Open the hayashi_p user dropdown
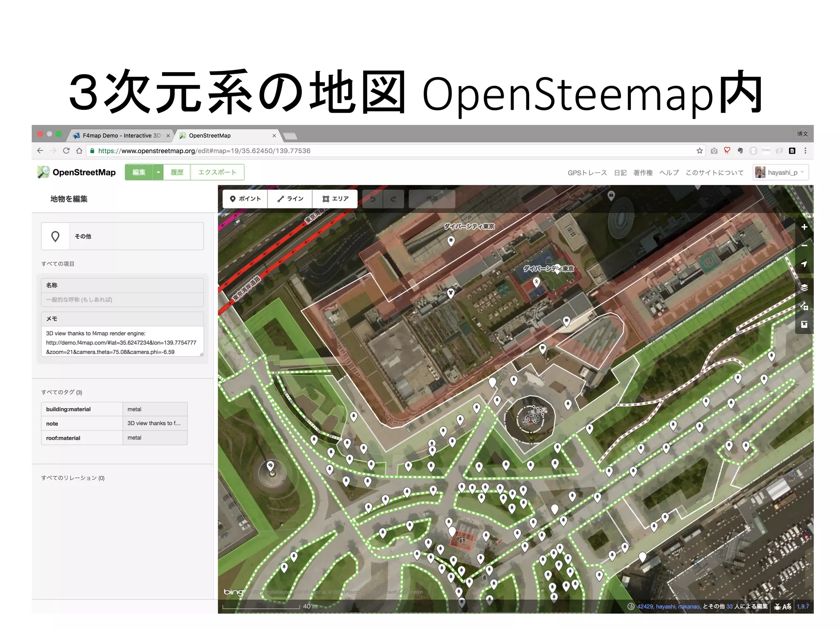Image resolution: width=840 pixels, height=630 pixels. 781,172
